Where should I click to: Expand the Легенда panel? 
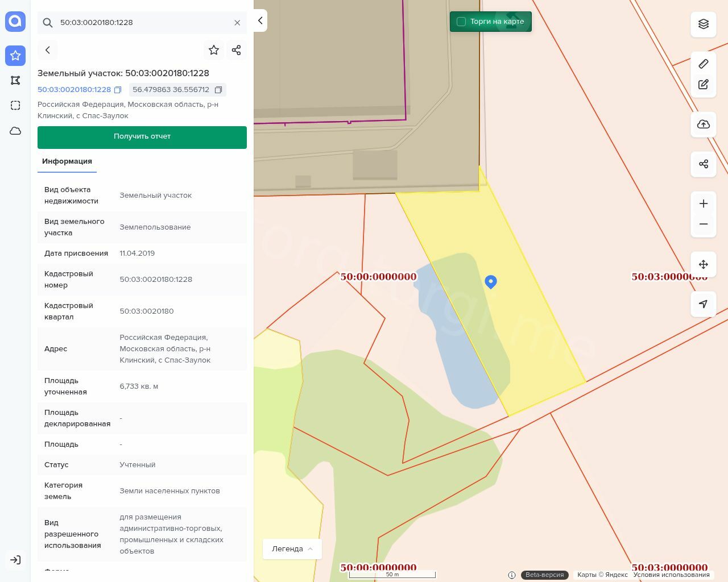click(292, 549)
